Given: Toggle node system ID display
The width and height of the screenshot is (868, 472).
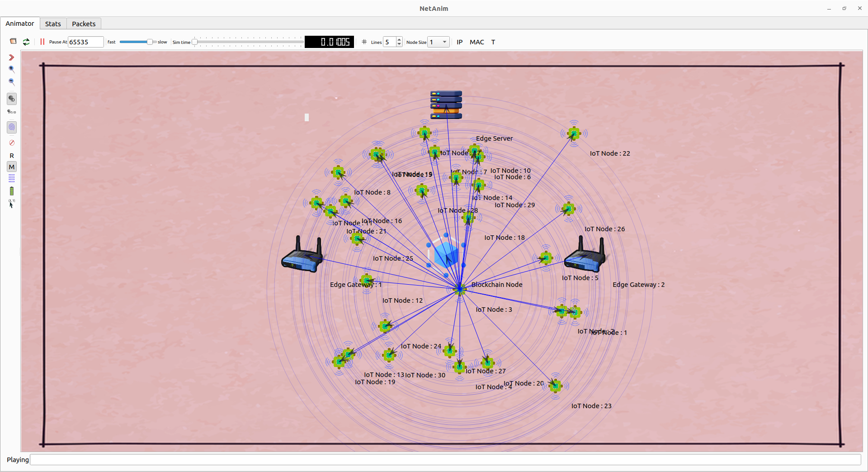Looking at the screenshot, I should (x=12, y=112).
